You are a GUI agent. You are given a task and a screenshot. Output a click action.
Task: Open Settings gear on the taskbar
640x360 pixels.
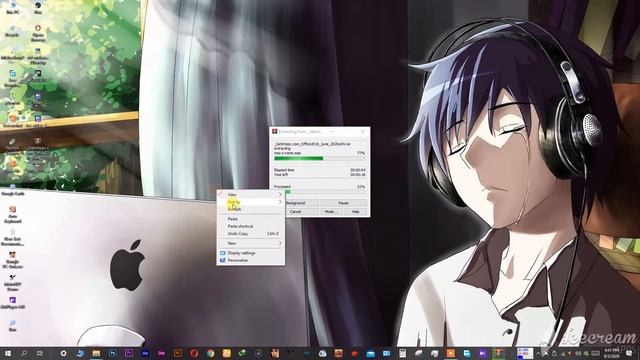[x=63, y=353]
